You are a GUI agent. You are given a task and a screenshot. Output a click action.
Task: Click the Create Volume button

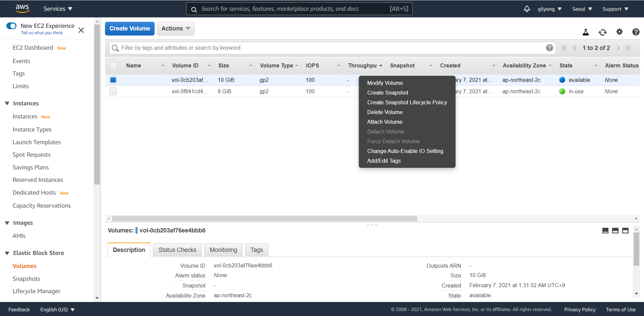point(130,29)
